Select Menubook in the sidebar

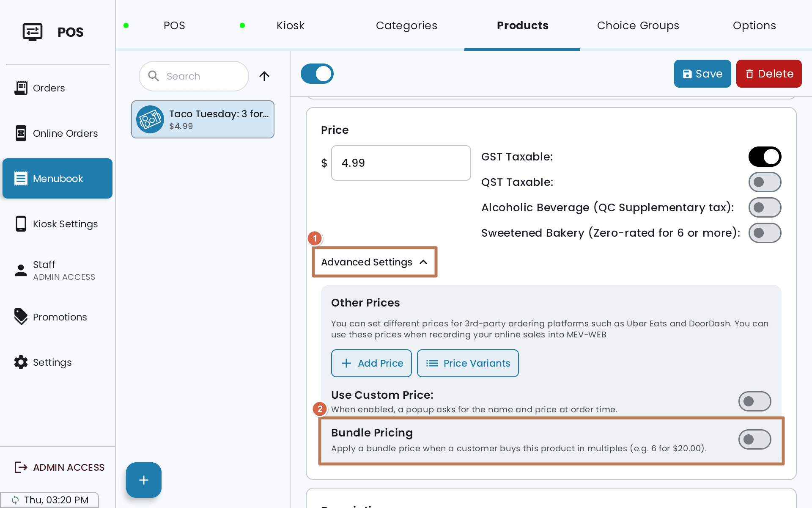(58, 179)
